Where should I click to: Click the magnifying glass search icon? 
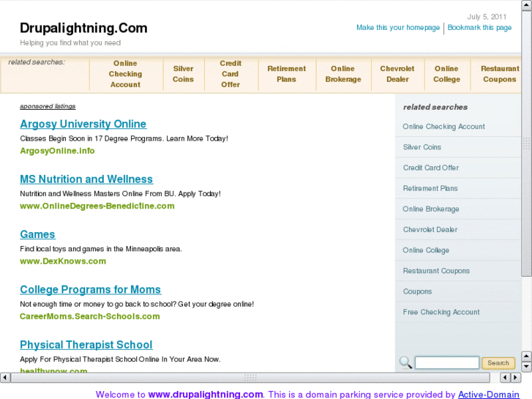[x=405, y=362]
